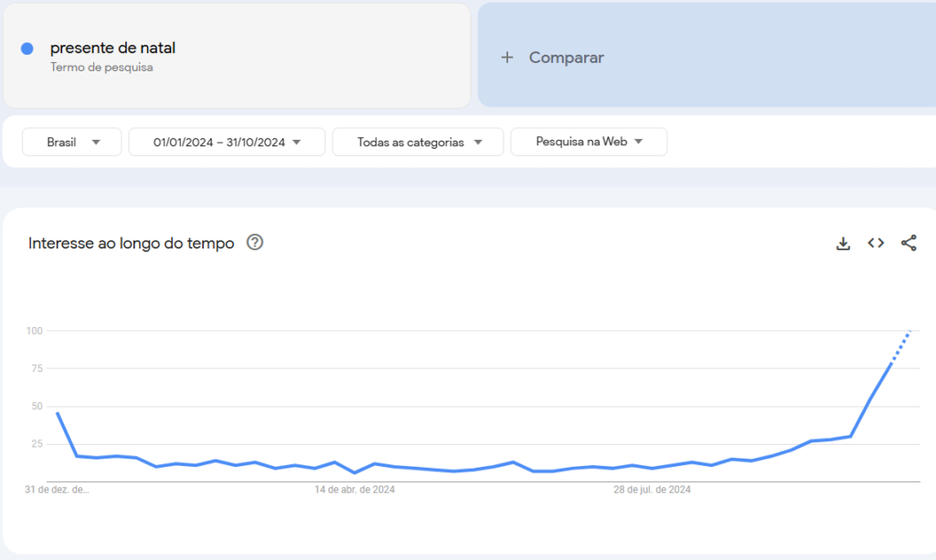Click the 25 axis label

37,444
